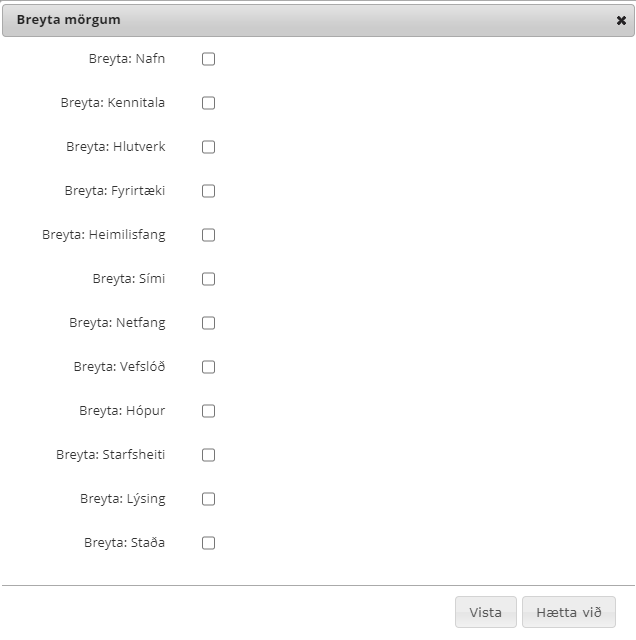This screenshot has height=640, width=636.
Task: Click the 'Hætta við' button
Action: [x=568, y=612]
